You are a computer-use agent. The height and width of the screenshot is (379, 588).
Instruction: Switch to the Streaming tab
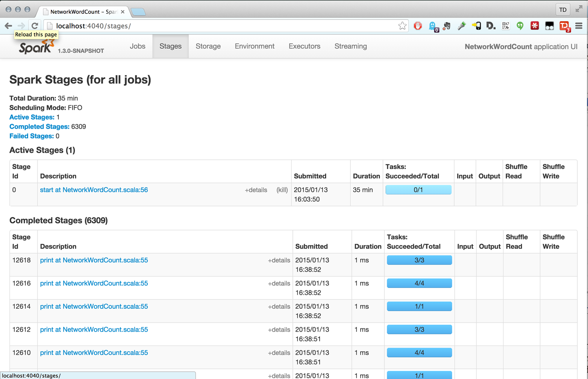pos(351,46)
